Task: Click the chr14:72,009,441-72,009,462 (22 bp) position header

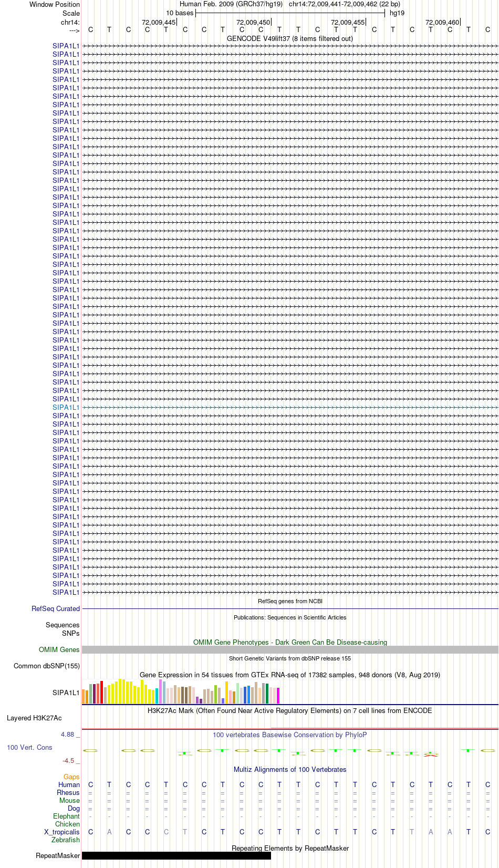Action: (345, 4)
